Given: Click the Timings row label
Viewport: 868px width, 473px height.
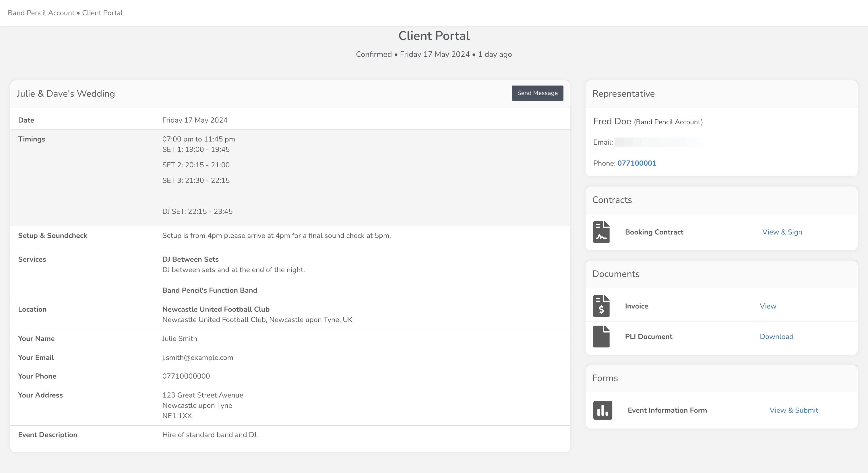Looking at the screenshot, I should click(31, 139).
